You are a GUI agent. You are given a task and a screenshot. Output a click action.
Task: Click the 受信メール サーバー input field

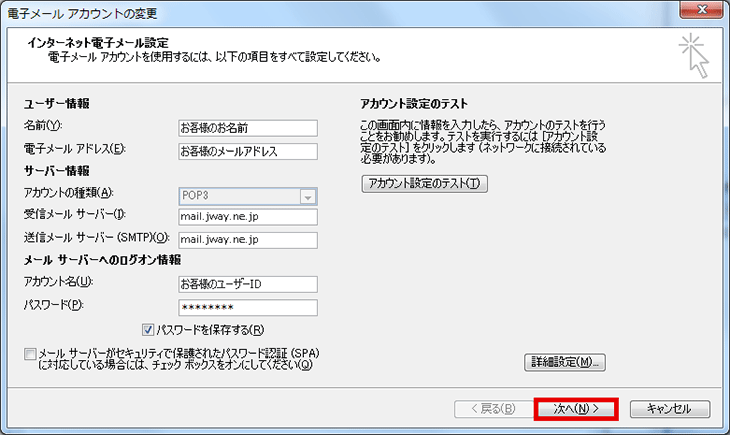pyautogui.click(x=248, y=217)
